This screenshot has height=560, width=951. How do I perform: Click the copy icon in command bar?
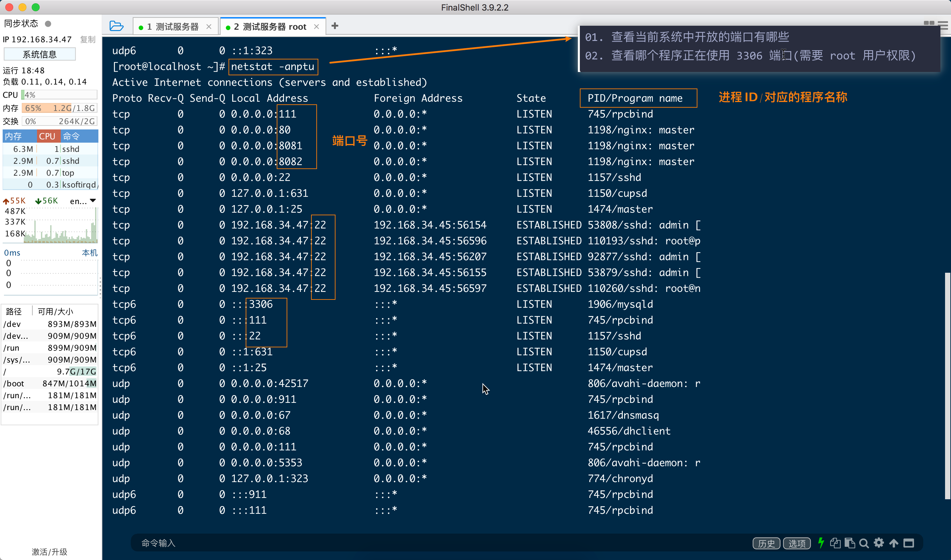click(835, 542)
